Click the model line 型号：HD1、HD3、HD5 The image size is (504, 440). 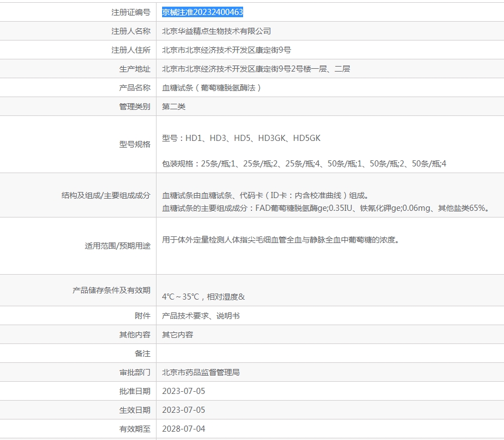click(241, 138)
